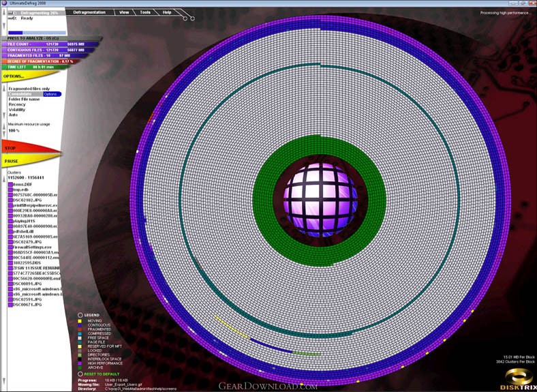Image resolution: width=537 pixels, height=392 pixels.
Task: Click the drive defragmentation progress bar
Action: point(37,33)
